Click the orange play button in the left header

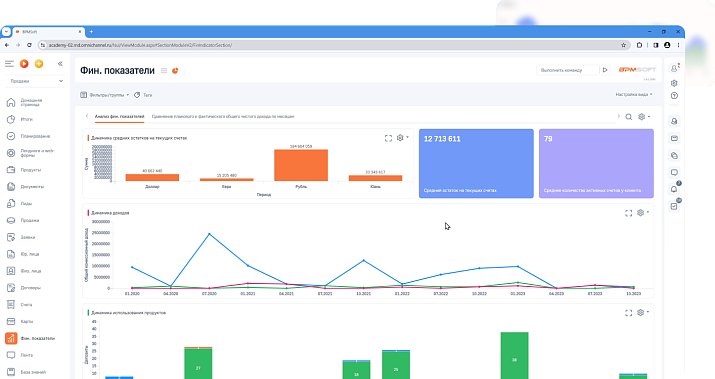24,64
